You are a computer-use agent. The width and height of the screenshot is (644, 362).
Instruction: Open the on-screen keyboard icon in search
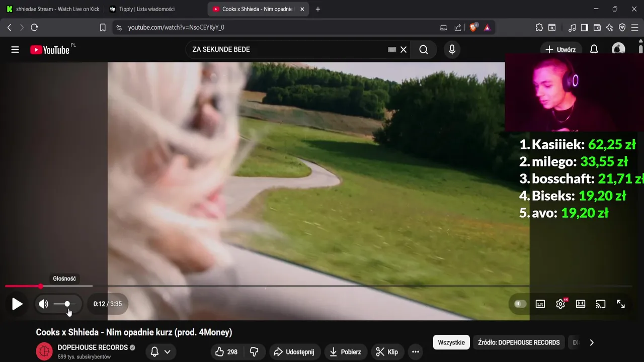tap(392, 49)
